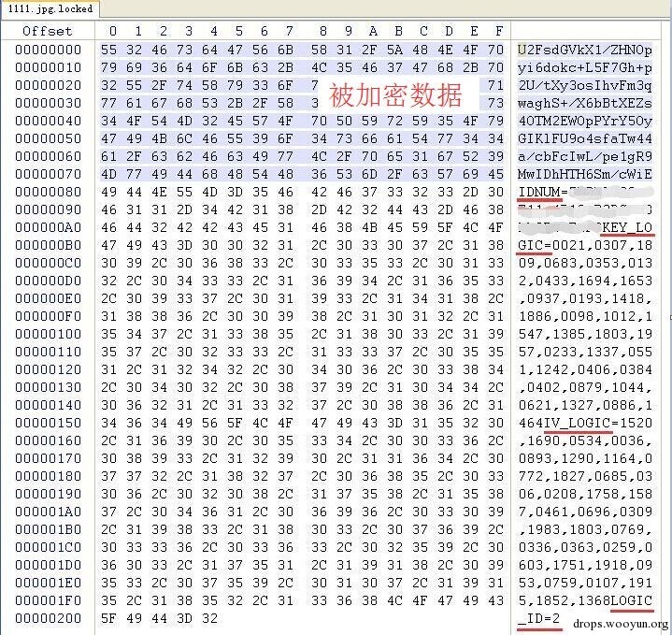Select ASCII text '06,0208,1758,158'

[x=585, y=495]
